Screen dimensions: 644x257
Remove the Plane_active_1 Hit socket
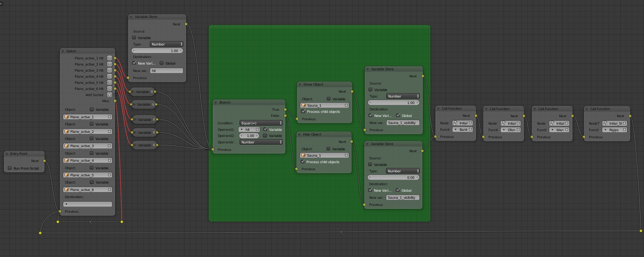[x=109, y=58]
